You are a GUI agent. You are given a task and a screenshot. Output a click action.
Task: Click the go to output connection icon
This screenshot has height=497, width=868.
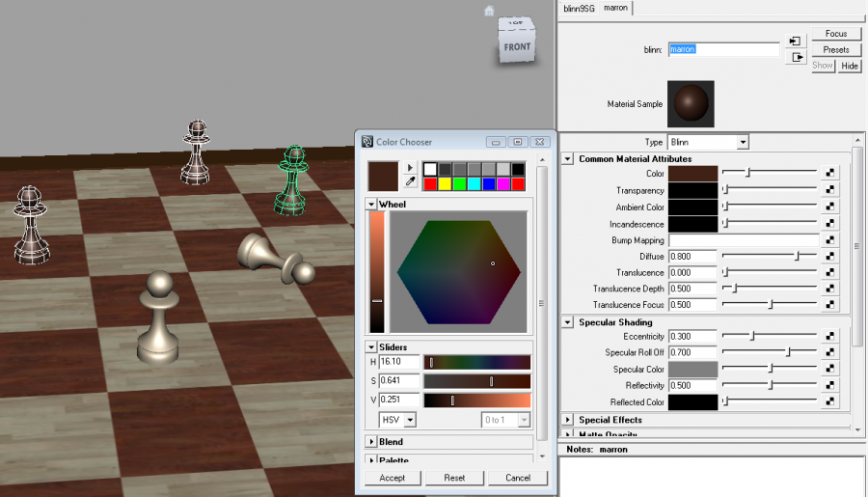(795, 57)
